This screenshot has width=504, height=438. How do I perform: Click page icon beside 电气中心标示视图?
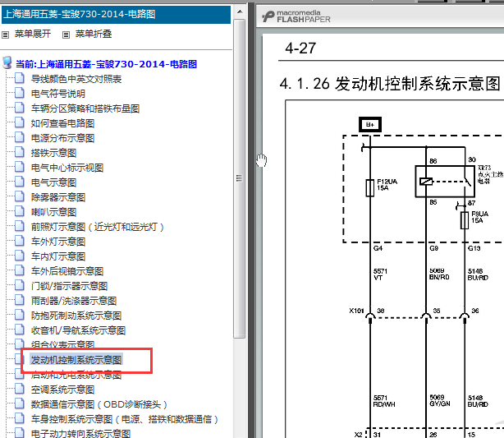[x=19, y=167]
